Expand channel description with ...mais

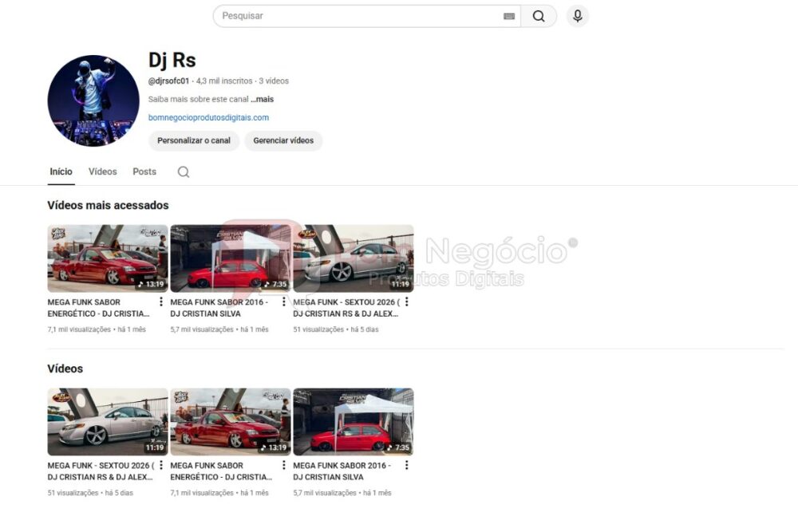[263, 100]
